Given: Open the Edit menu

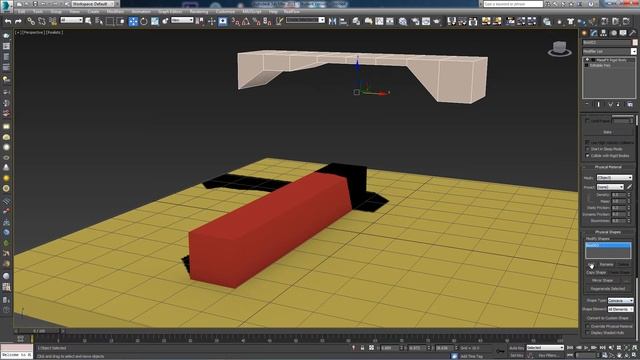Looking at the screenshot, I should click(x=22, y=12).
